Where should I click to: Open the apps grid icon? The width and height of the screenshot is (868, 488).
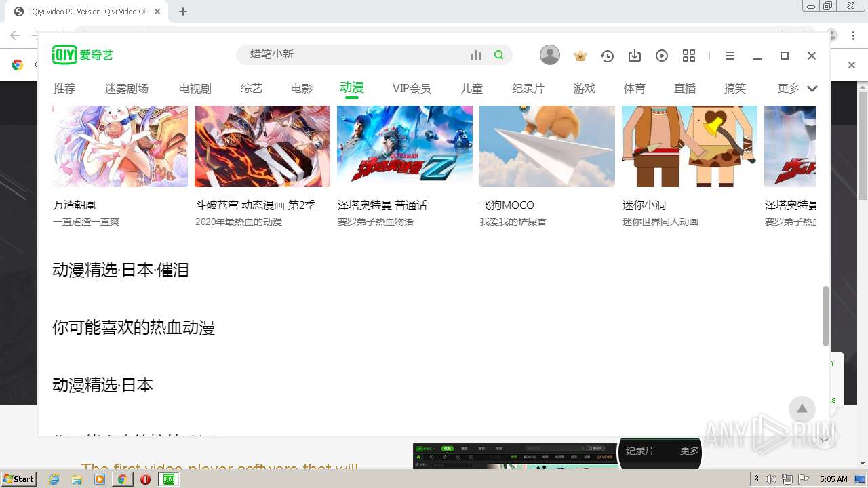689,56
